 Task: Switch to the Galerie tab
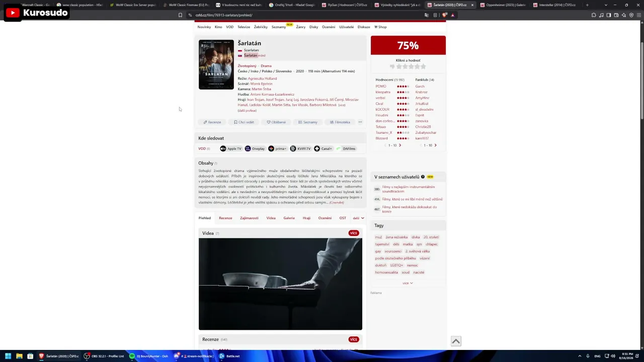[x=289, y=218]
